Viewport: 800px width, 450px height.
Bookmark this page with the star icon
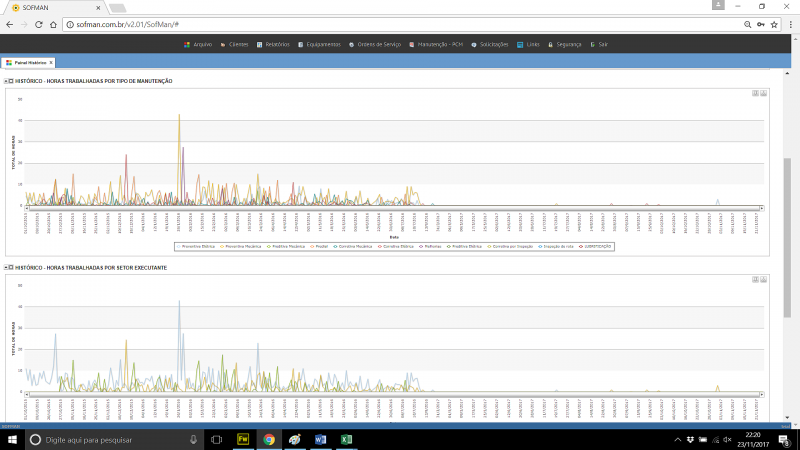(775, 23)
